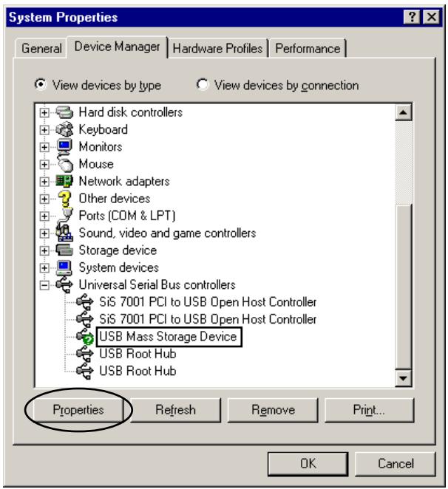Expand the Monitors node

pyautogui.click(x=44, y=147)
